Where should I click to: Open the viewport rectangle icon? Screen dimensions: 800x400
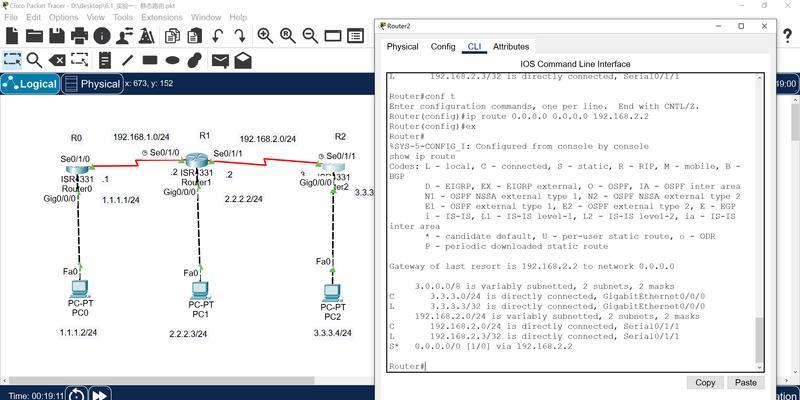coord(333,36)
